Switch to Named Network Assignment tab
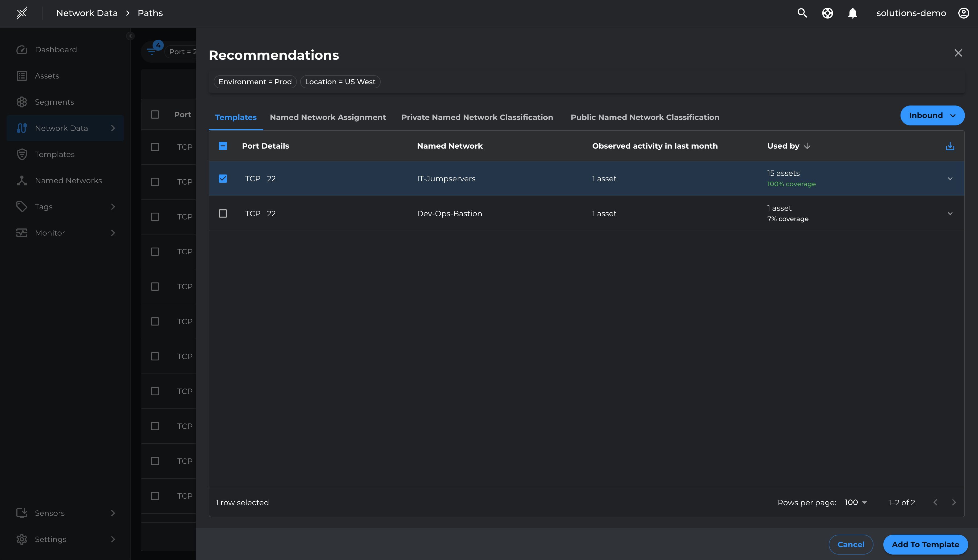Viewport: 978px width, 560px height. (x=327, y=117)
